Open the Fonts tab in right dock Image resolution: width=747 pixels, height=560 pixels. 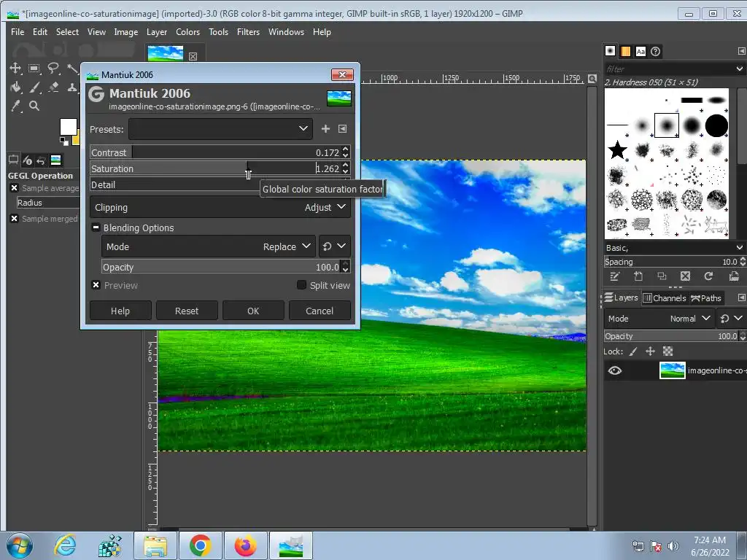pos(640,51)
